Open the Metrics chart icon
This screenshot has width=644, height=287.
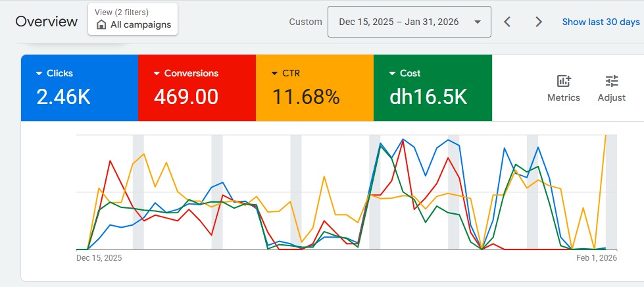(x=564, y=82)
